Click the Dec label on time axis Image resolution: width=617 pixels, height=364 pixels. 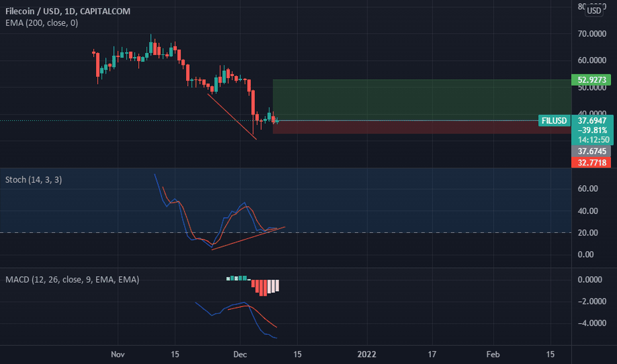coord(240,354)
